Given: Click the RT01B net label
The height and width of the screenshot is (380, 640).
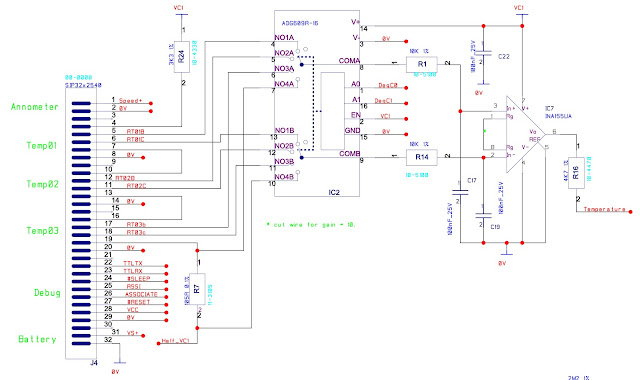Looking at the screenshot, I should click(x=136, y=132).
